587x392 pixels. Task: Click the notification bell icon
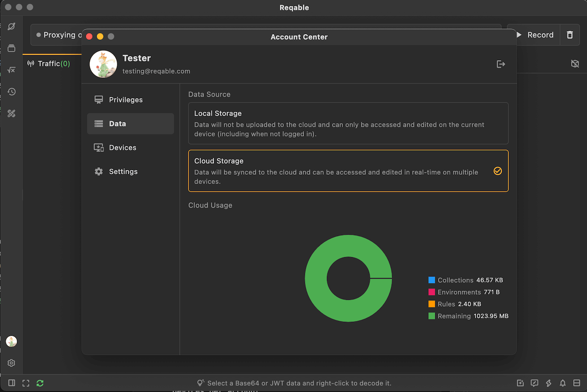click(563, 383)
